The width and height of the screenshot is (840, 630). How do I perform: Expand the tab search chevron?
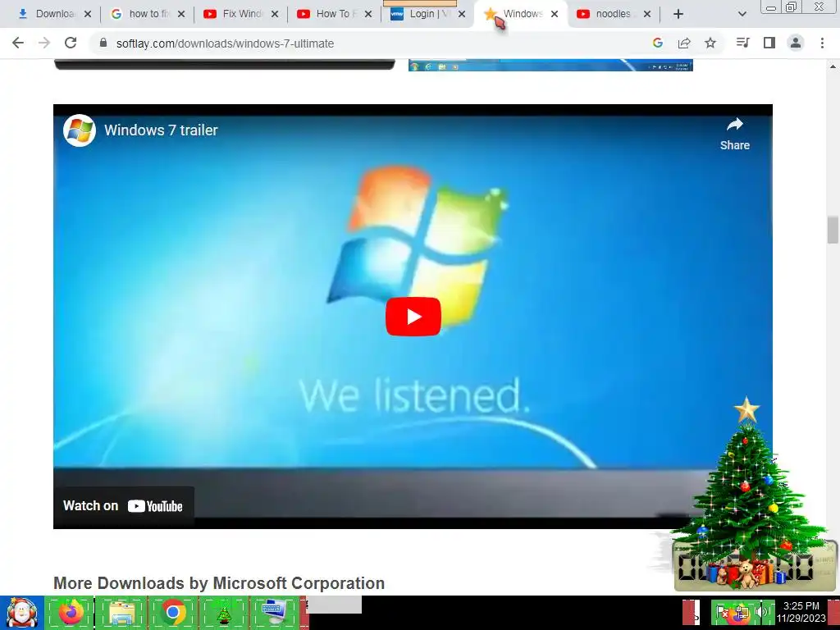tap(742, 15)
